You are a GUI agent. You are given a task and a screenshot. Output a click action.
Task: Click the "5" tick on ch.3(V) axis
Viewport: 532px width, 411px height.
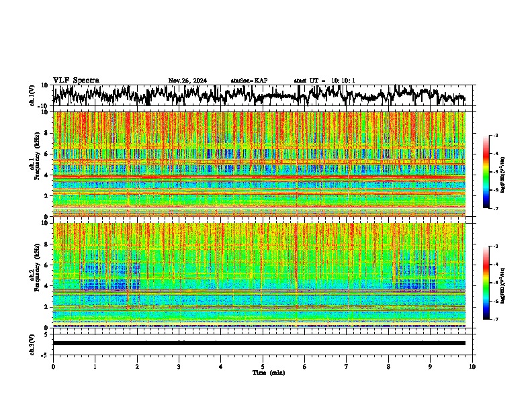pyautogui.click(x=47, y=334)
